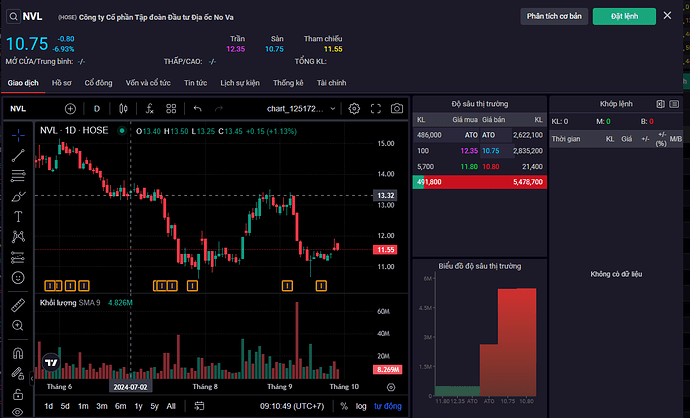Set chart range to 6m

point(121,406)
